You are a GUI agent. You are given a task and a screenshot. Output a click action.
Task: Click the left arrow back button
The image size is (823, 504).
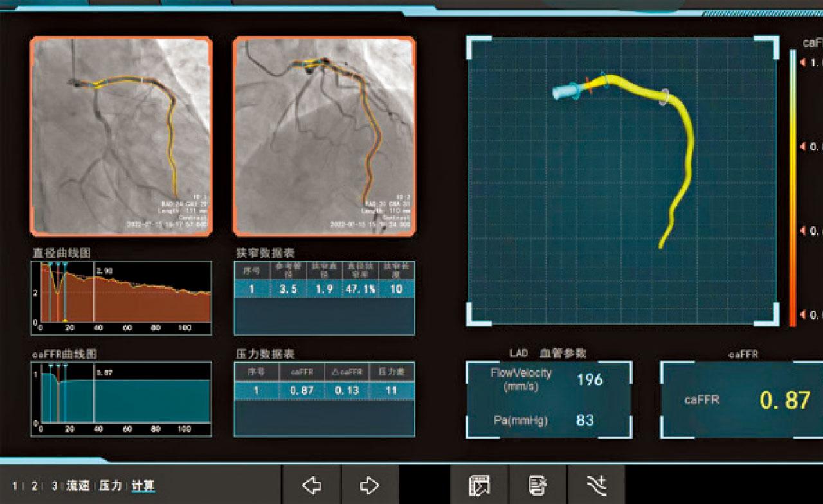tap(312, 485)
